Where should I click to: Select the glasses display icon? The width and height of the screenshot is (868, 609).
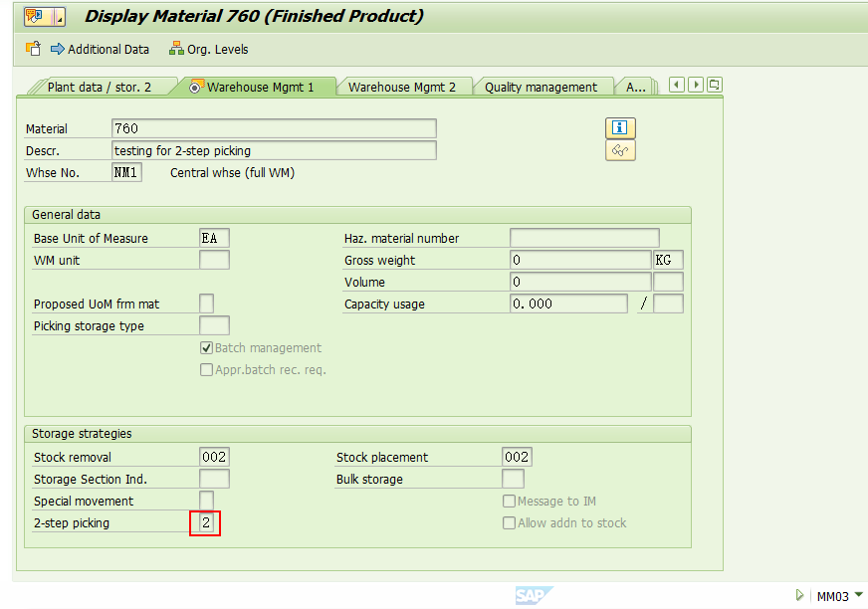click(619, 150)
